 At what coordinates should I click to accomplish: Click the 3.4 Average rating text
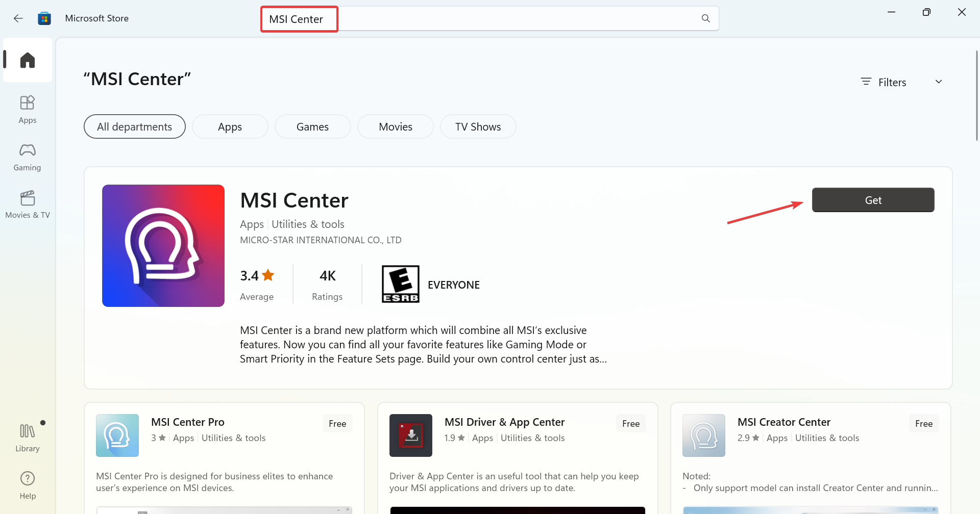pos(257,284)
